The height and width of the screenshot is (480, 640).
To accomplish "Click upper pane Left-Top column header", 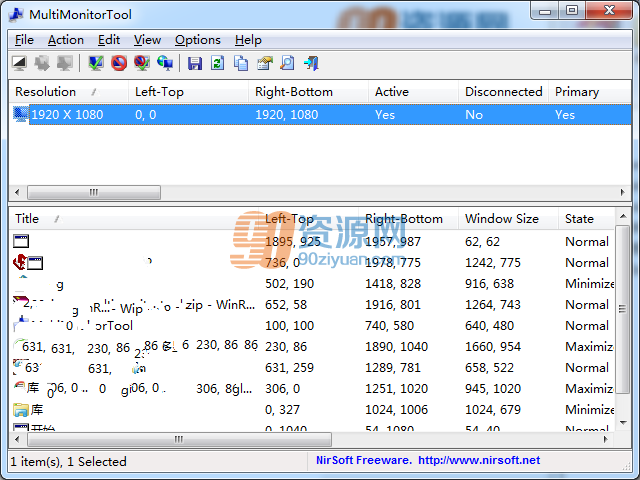I will click(x=188, y=92).
